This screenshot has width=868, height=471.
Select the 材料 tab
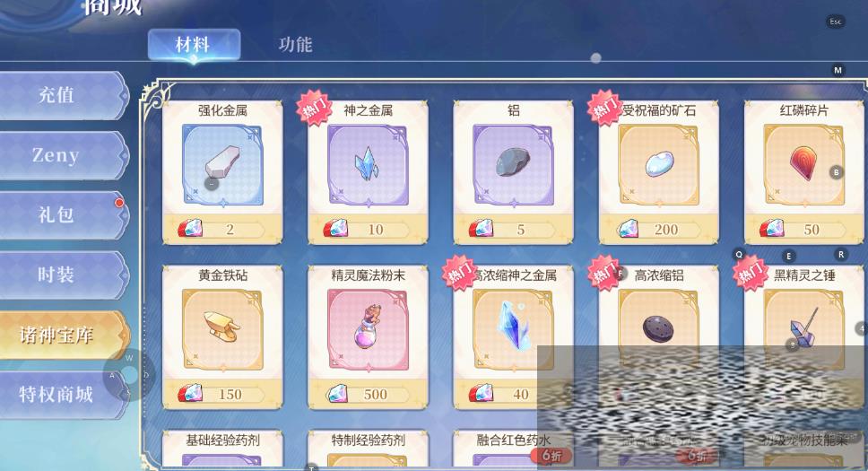(x=194, y=44)
